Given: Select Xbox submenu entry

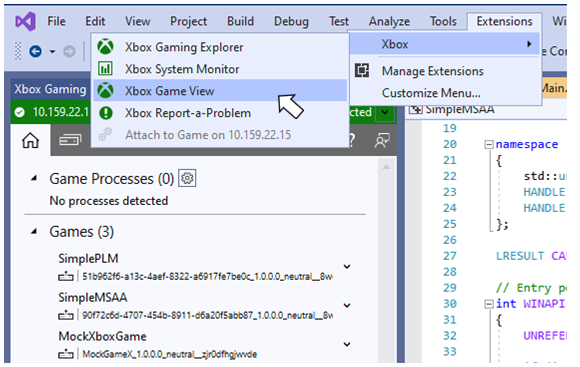Looking at the screenshot, I should coord(444,44).
